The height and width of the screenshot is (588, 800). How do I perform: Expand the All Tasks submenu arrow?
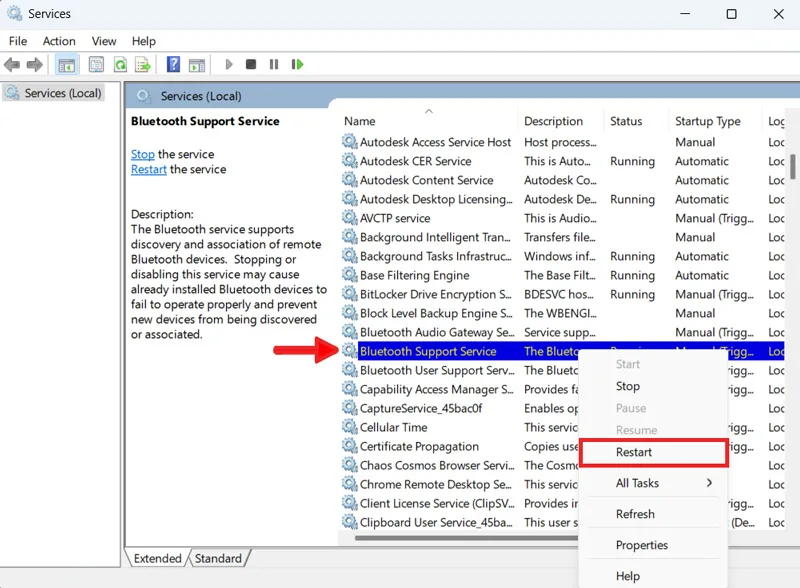tap(709, 483)
